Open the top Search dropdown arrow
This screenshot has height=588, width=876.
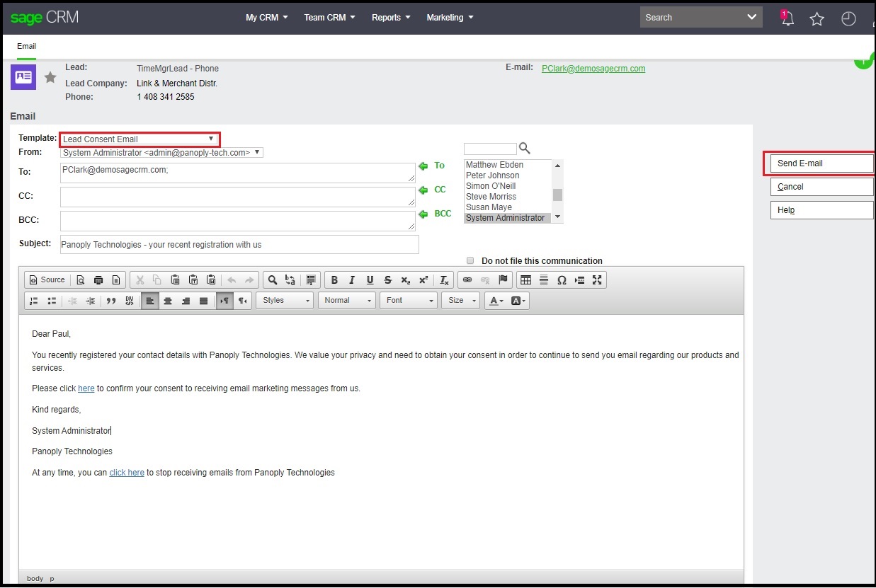tap(752, 17)
